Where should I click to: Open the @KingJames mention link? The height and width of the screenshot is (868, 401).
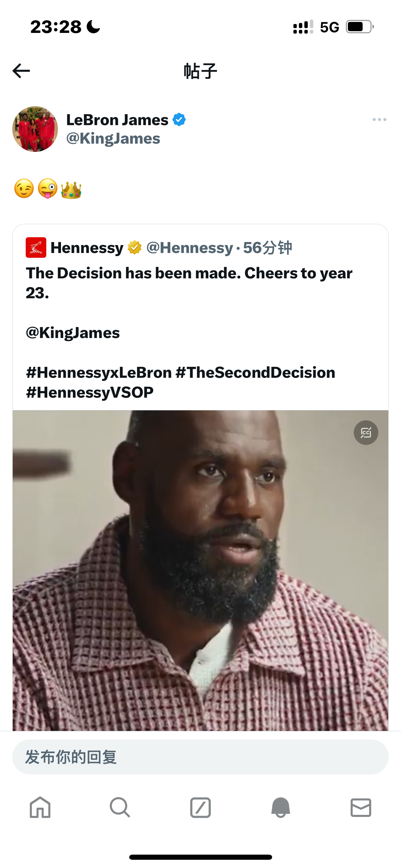(73, 333)
